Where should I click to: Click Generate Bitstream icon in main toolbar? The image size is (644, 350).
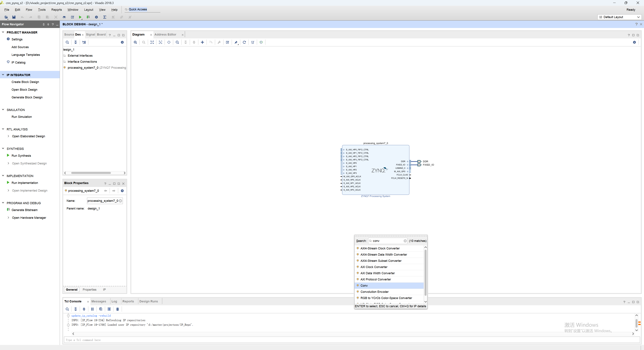(x=88, y=17)
